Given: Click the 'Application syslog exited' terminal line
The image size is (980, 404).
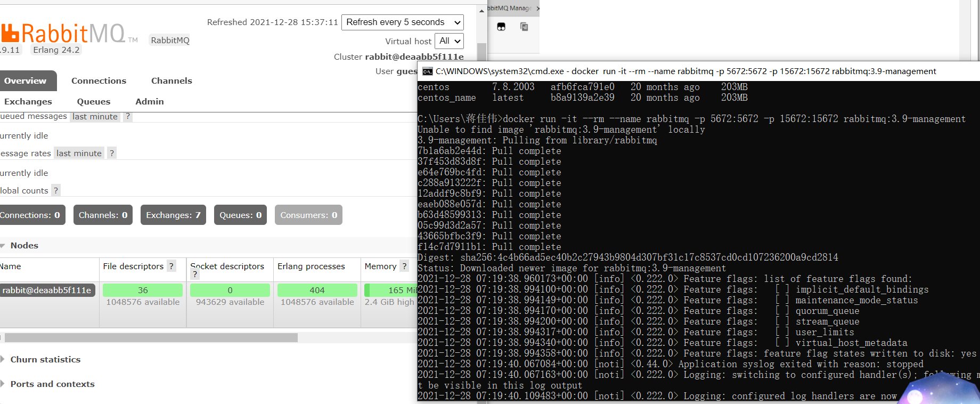Looking at the screenshot, I should point(671,364).
